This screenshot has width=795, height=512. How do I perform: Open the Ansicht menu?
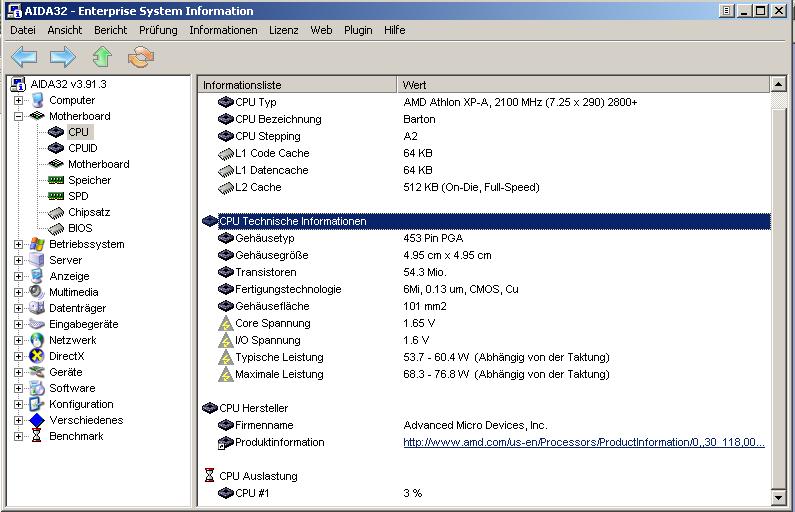pyautogui.click(x=65, y=30)
